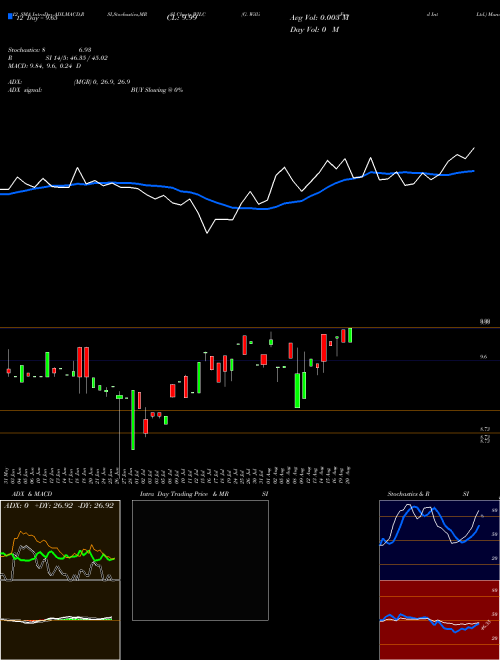Open the blue Stochastics sub-chart
The image size is (500, 660).
tap(439, 540)
